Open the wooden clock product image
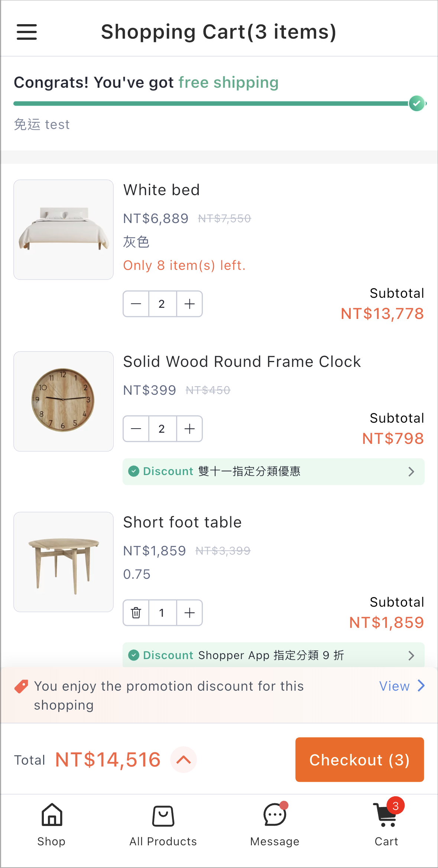Viewport: 438px width, 868px height. click(64, 401)
